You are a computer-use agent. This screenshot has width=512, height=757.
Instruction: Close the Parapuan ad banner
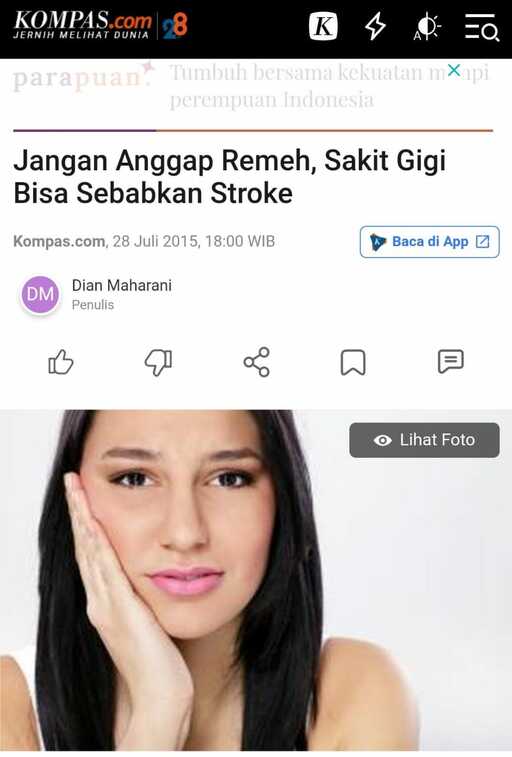click(454, 70)
